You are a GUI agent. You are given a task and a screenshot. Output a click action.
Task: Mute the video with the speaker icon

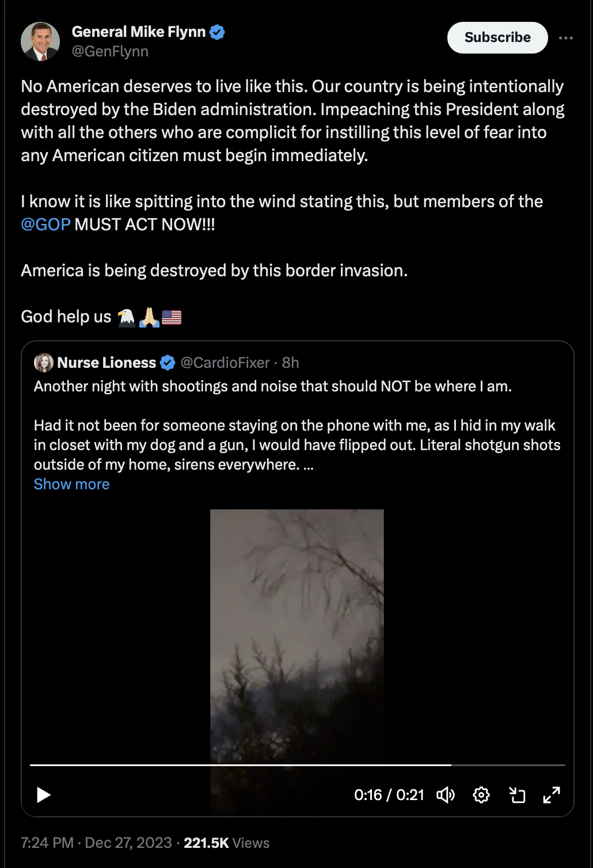tap(445, 795)
